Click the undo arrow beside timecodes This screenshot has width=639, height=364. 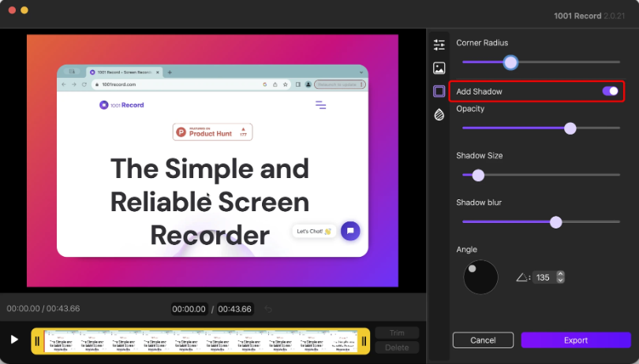click(x=267, y=309)
